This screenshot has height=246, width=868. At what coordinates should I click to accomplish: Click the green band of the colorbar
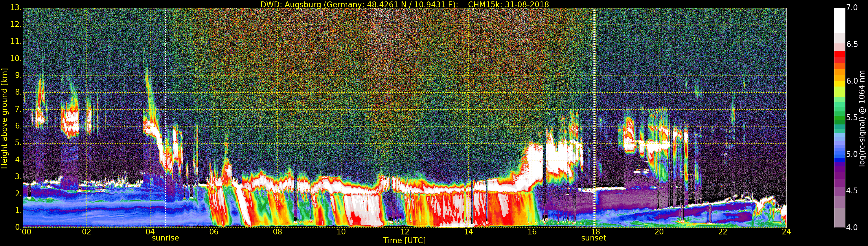(x=840, y=118)
